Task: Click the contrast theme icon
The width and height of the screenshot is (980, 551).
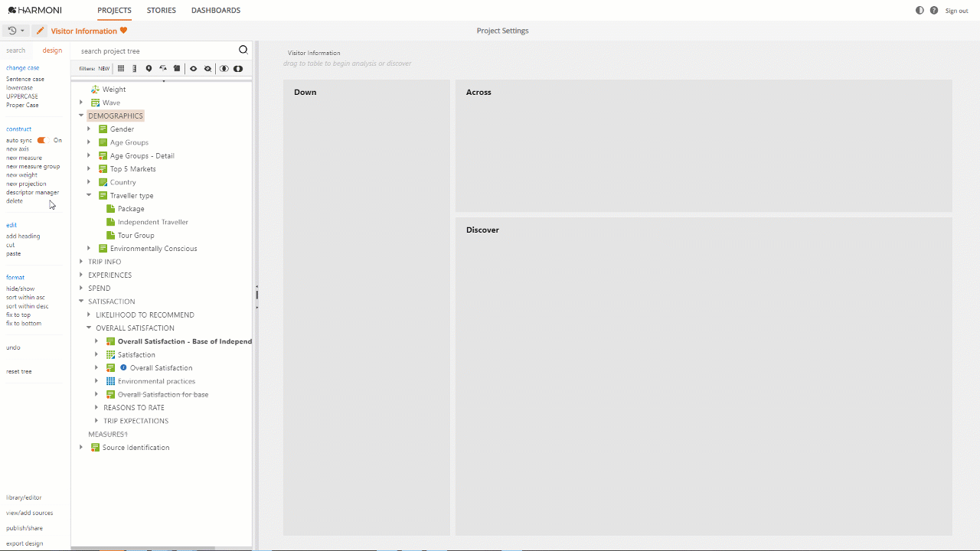Action: coord(920,11)
